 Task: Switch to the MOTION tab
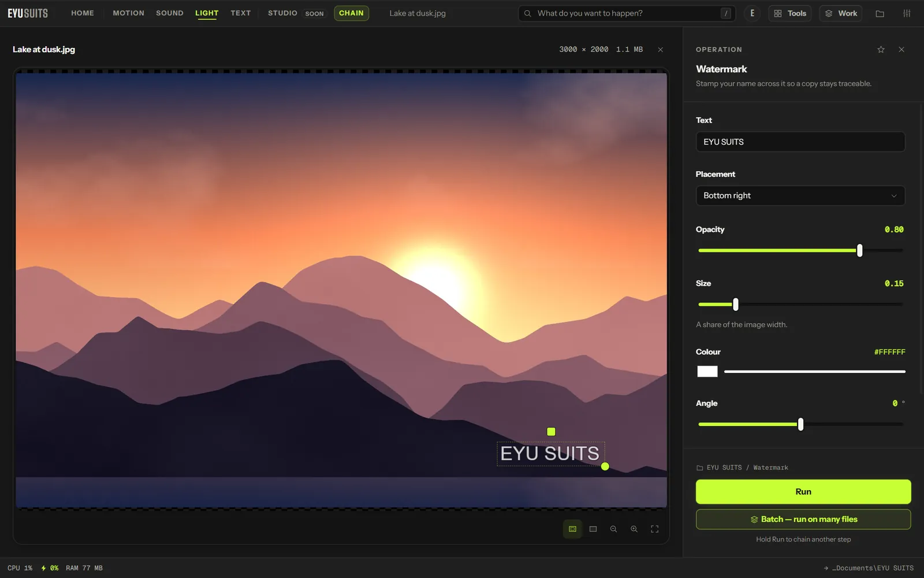[128, 13]
